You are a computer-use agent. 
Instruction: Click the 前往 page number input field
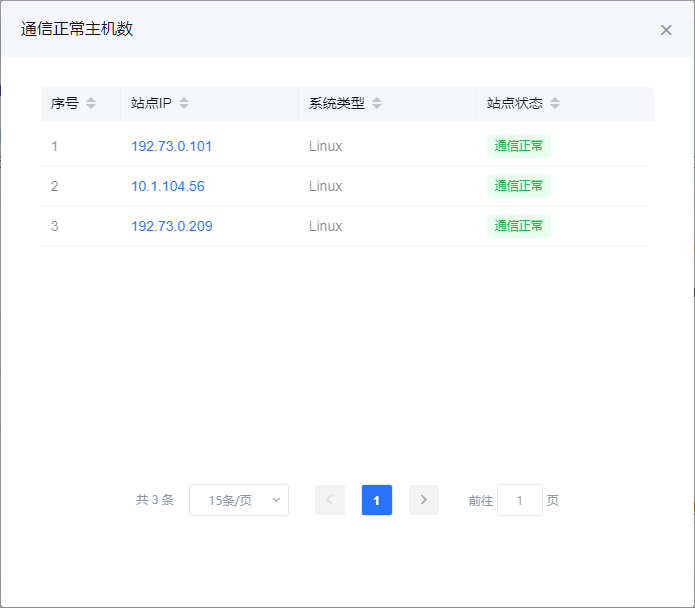pyautogui.click(x=519, y=500)
